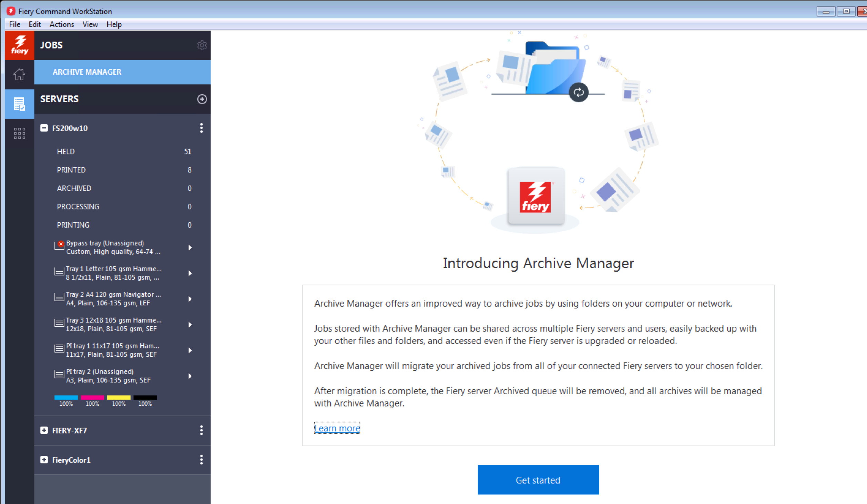867x504 pixels.
Task: Click the Tray 1 Letter paper icon
Action: (59, 272)
